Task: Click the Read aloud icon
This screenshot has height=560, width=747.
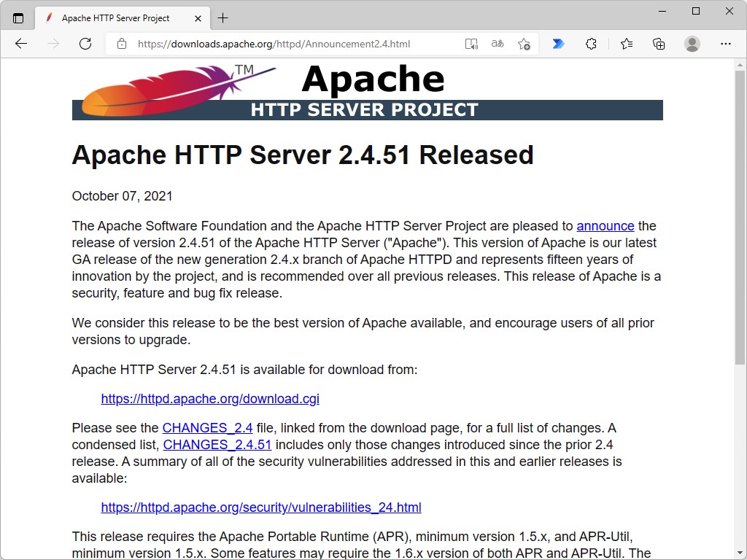Action: pos(471,44)
